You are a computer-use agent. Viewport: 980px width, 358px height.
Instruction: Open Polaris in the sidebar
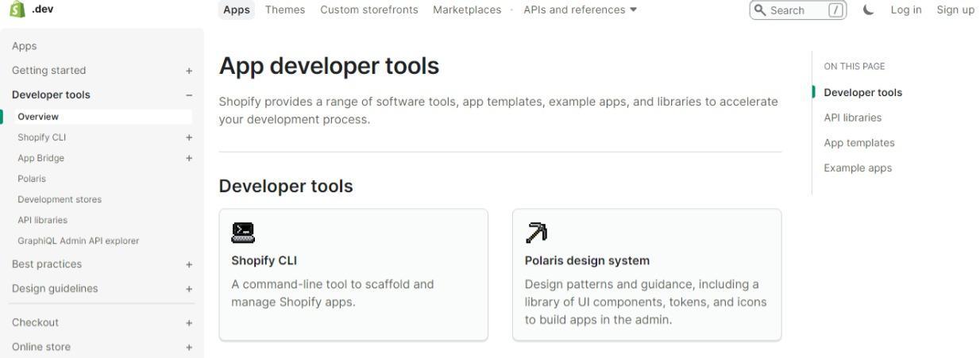click(32, 179)
